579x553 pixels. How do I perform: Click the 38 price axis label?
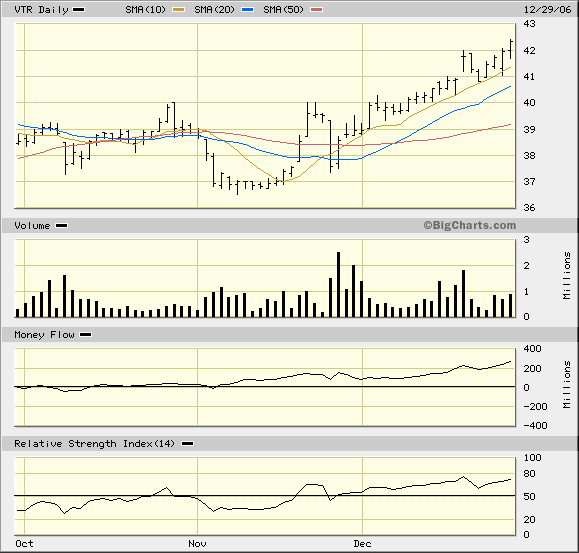point(529,155)
